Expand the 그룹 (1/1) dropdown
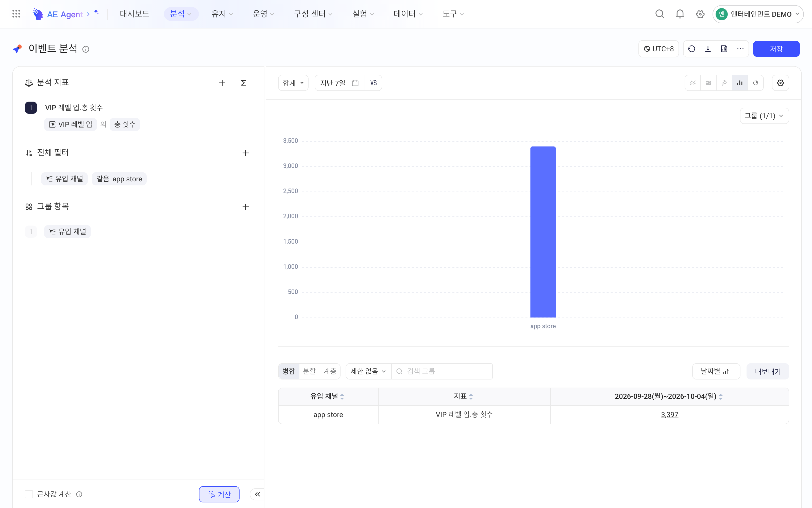Viewport: 812px width, 508px height. point(764,116)
